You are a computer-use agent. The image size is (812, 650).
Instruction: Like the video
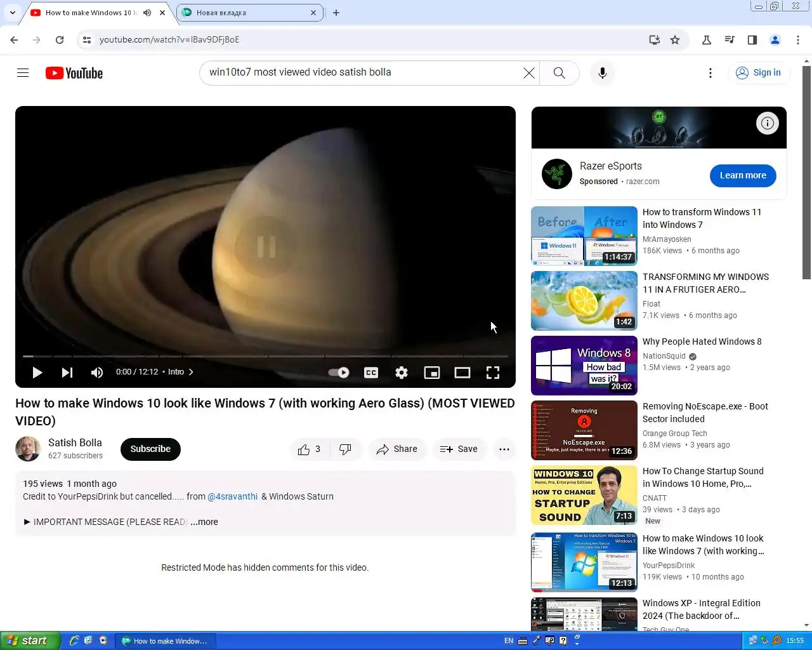(x=309, y=449)
